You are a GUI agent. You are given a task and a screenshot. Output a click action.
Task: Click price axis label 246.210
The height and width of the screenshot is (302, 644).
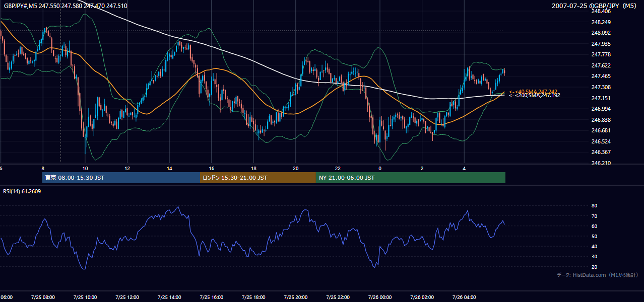601,163
